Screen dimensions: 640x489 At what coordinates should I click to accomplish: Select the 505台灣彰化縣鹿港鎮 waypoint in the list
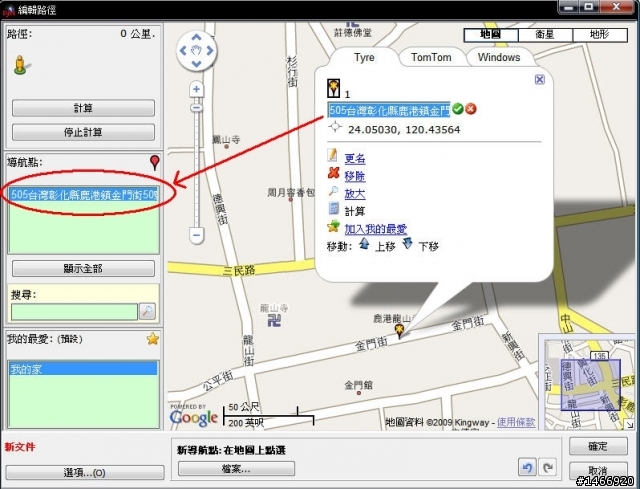click(83, 194)
